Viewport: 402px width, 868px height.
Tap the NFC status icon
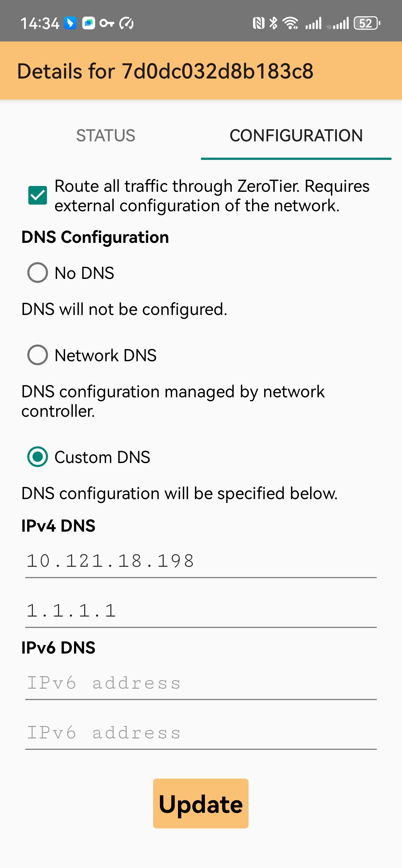[x=258, y=23]
